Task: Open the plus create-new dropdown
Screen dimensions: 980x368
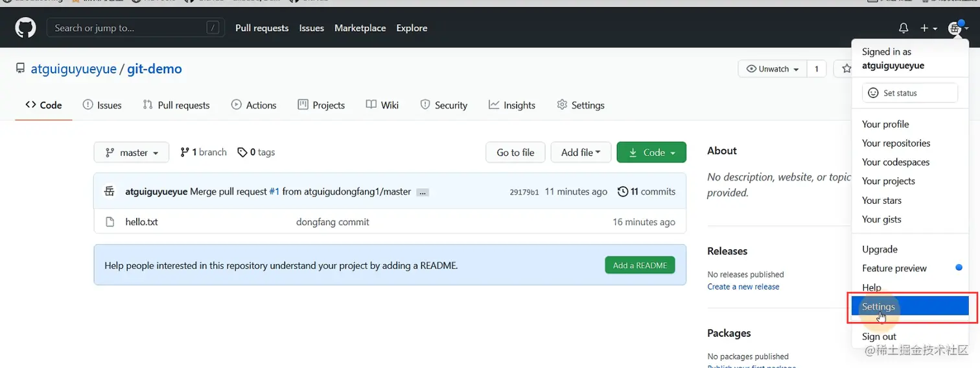Action: point(928,28)
